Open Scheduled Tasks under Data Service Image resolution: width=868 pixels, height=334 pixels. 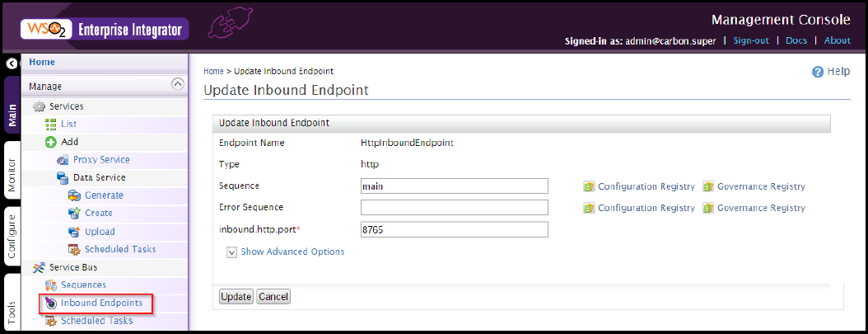coord(120,249)
